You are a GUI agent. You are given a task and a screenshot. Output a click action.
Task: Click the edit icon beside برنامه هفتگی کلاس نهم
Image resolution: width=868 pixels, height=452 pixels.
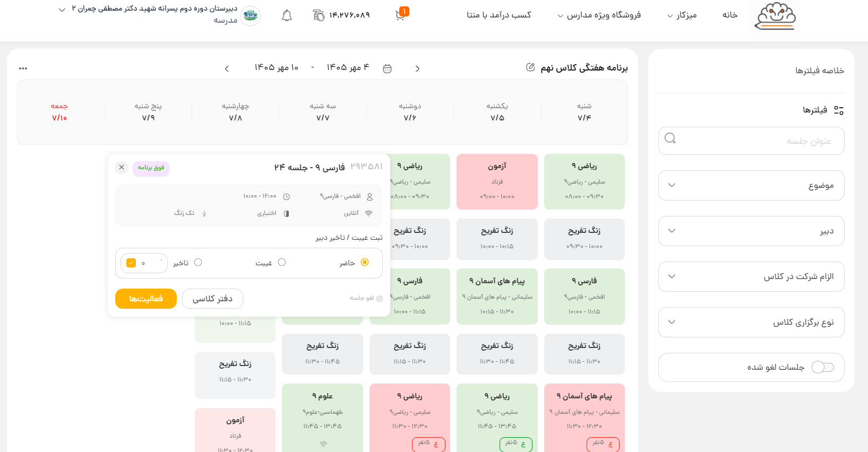tap(530, 67)
